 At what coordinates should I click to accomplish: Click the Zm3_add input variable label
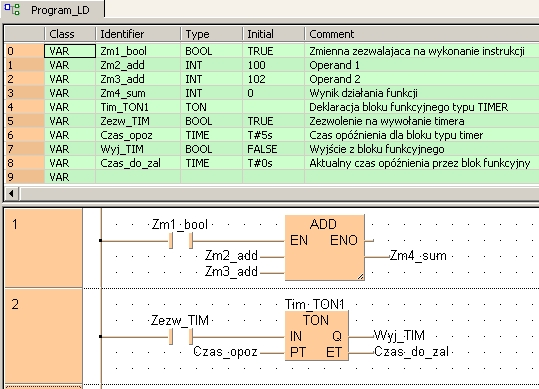(x=231, y=271)
